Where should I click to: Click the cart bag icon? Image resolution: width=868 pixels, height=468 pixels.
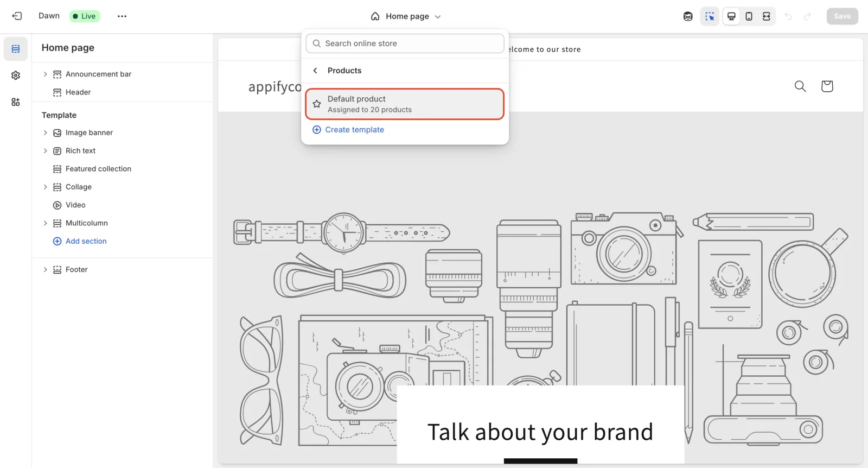point(827,86)
